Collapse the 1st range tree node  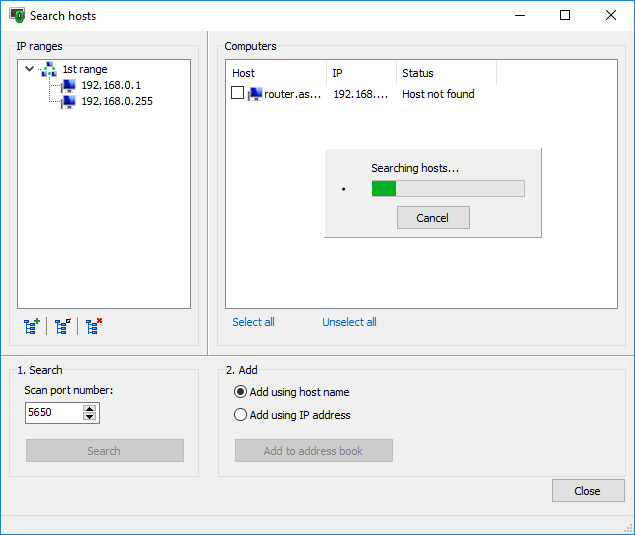point(30,70)
